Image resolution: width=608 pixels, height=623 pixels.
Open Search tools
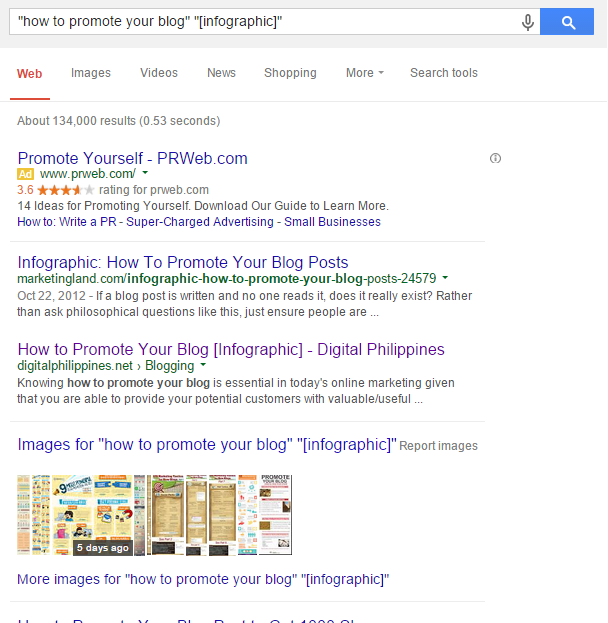pos(444,73)
